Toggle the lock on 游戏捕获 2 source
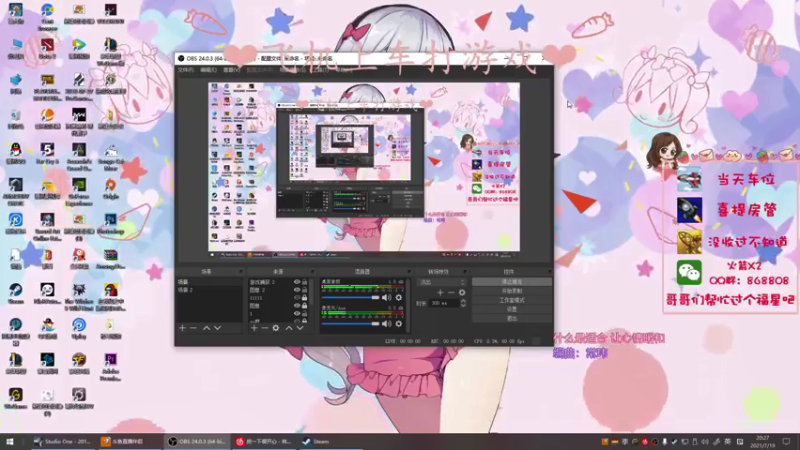Image resolution: width=800 pixels, height=450 pixels. tap(305, 282)
